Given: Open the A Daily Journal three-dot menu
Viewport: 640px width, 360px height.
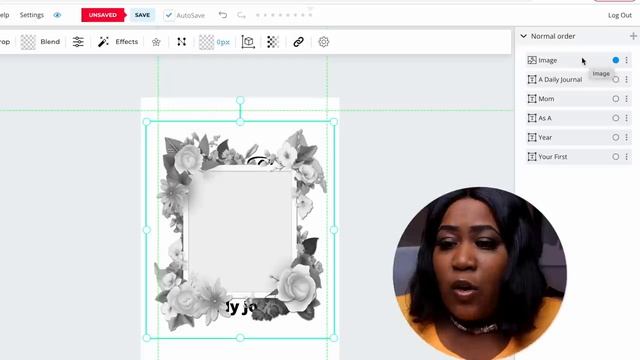Looking at the screenshot, I should (x=627, y=79).
